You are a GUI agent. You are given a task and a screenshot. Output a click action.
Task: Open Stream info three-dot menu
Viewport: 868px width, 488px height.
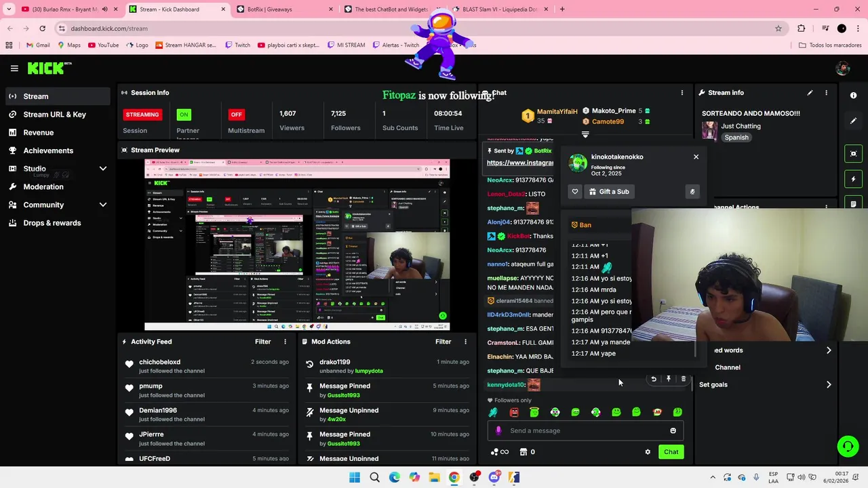tap(826, 93)
